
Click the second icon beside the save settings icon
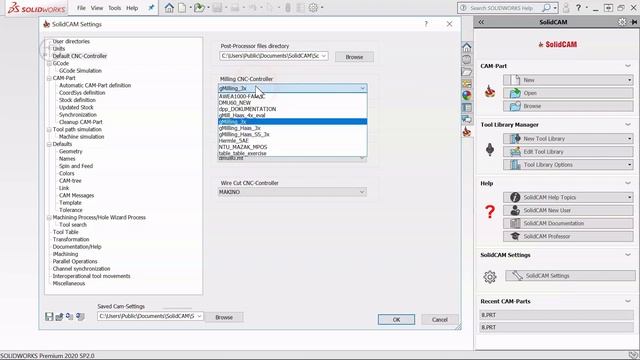(60, 316)
